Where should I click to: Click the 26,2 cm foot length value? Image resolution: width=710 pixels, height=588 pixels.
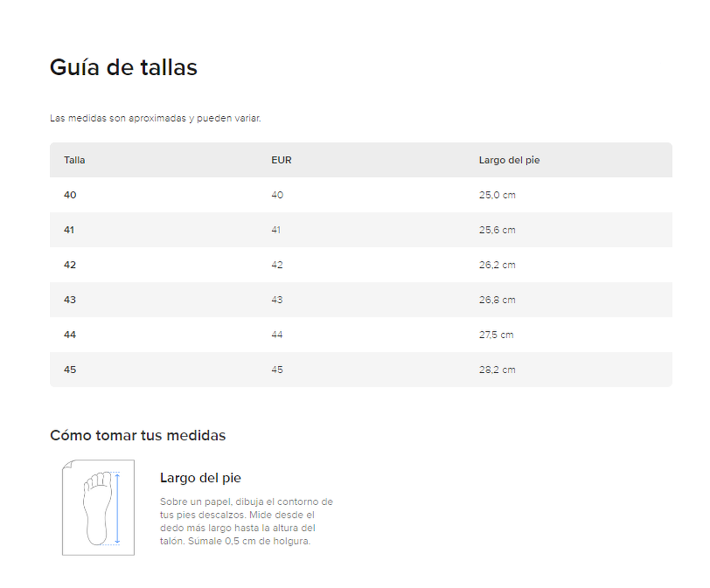[x=497, y=265]
